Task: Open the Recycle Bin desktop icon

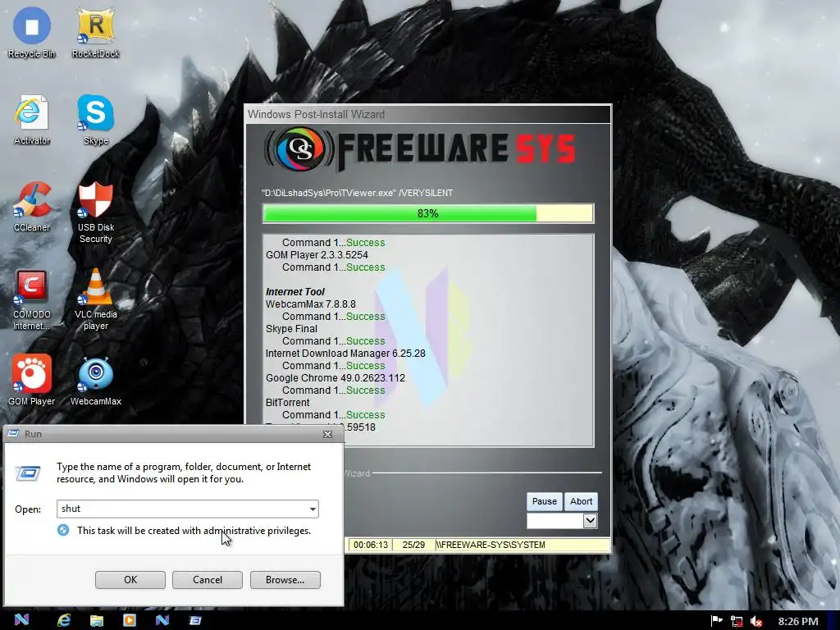Action: (32, 32)
